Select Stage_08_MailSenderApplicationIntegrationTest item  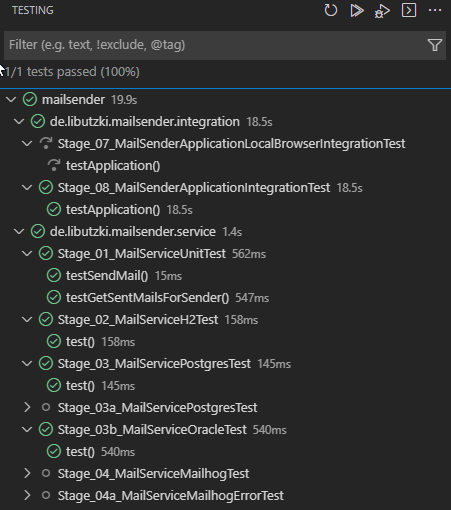194,188
